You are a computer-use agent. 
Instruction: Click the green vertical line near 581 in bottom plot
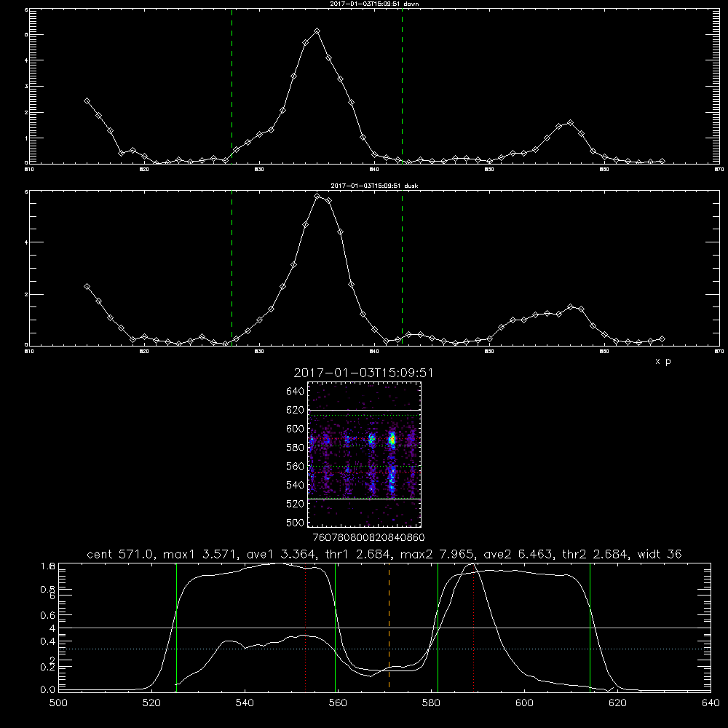point(438,627)
